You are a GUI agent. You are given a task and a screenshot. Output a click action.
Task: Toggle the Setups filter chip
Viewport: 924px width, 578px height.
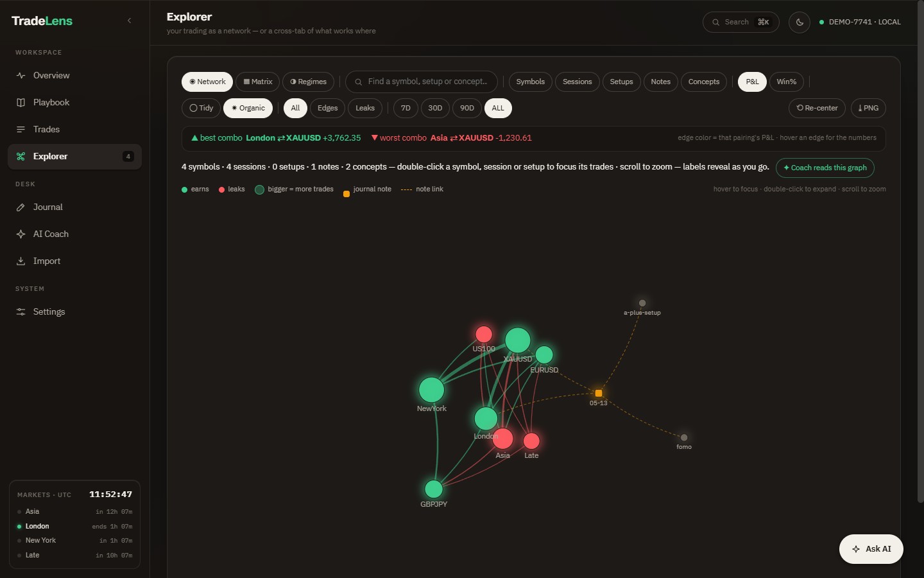[x=621, y=82]
